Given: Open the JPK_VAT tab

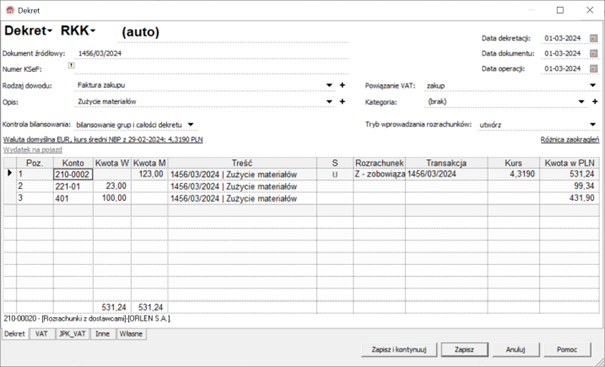Looking at the screenshot, I should pyautogui.click(x=72, y=334).
